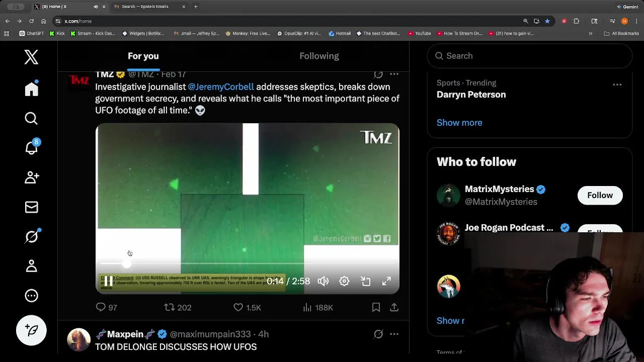The width and height of the screenshot is (644, 362).
Task: Open Profile icon in sidebar
Action: 31,266
